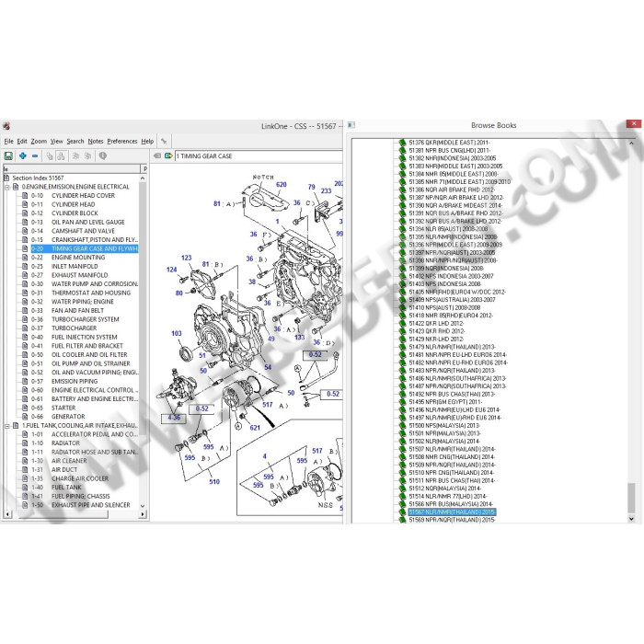Viewport: 644px width, 644px height.
Task: Open the Notes menu
Action: [x=96, y=142]
